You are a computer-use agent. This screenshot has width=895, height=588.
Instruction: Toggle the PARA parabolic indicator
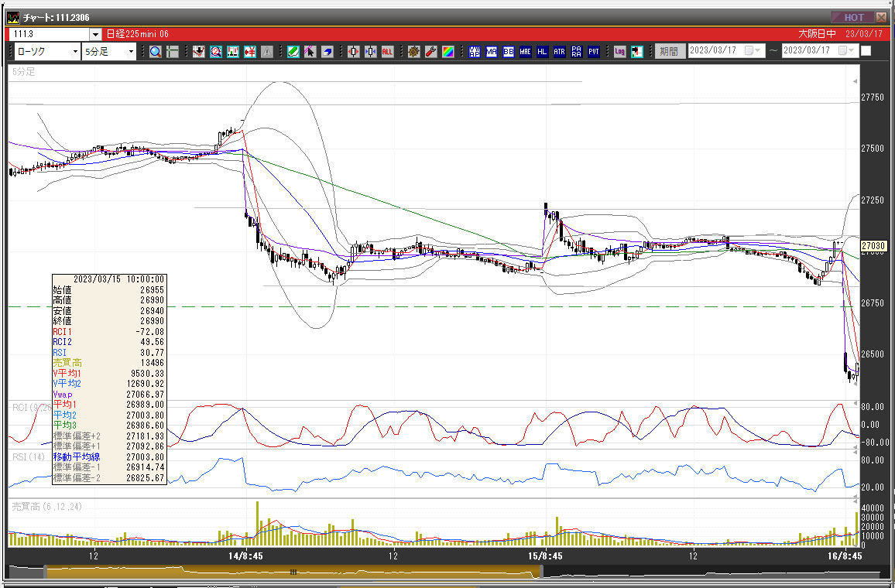pyautogui.click(x=577, y=52)
